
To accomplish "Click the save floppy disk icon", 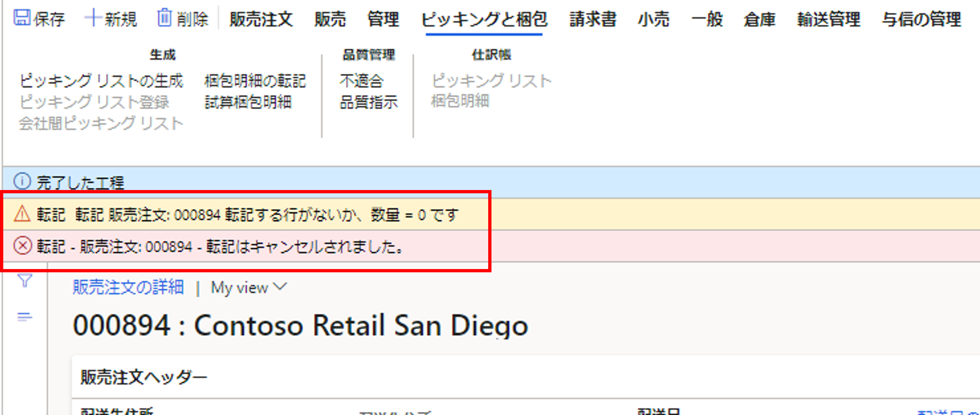I will [x=21, y=18].
